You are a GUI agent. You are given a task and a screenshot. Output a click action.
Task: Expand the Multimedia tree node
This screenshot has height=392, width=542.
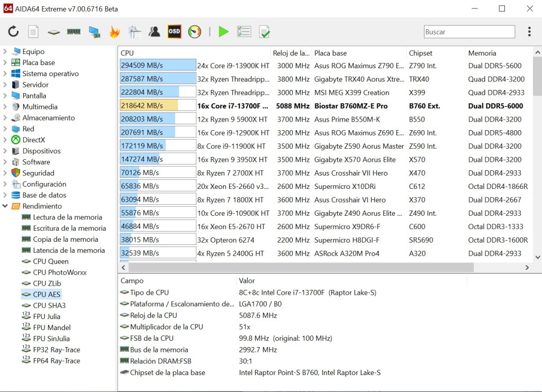(5, 107)
